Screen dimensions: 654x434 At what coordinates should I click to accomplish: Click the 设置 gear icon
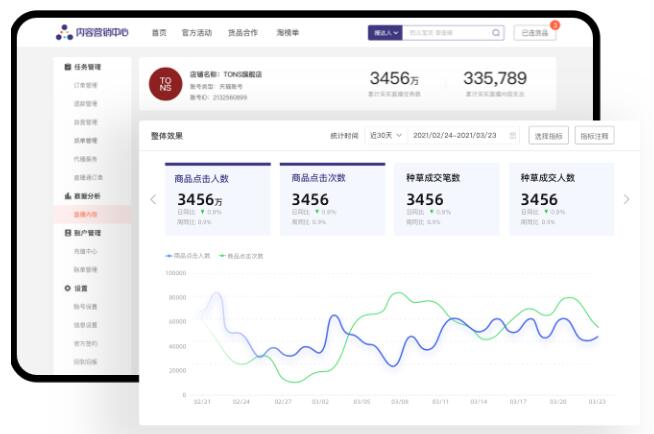click(68, 288)
